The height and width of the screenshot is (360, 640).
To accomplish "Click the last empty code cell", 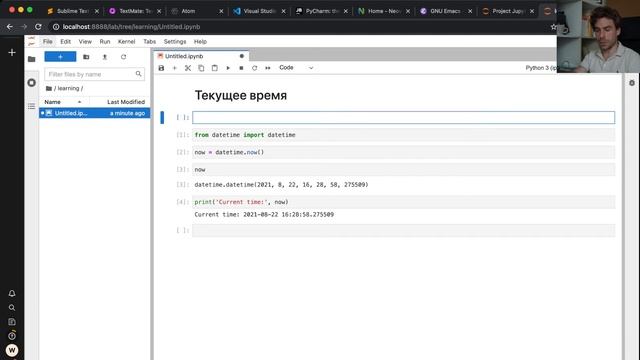I will click(x=403, y=230).
